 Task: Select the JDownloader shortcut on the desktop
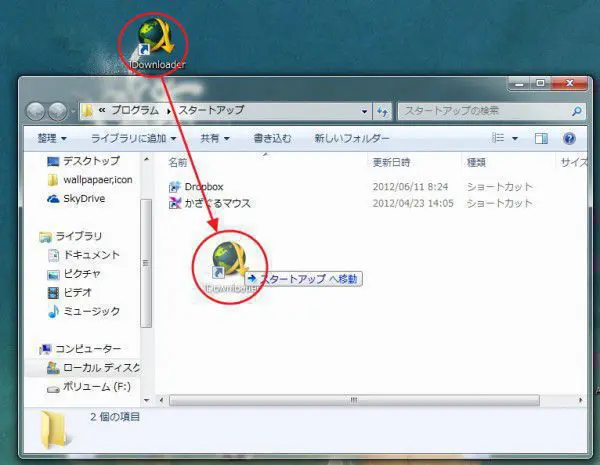point(155,44)
